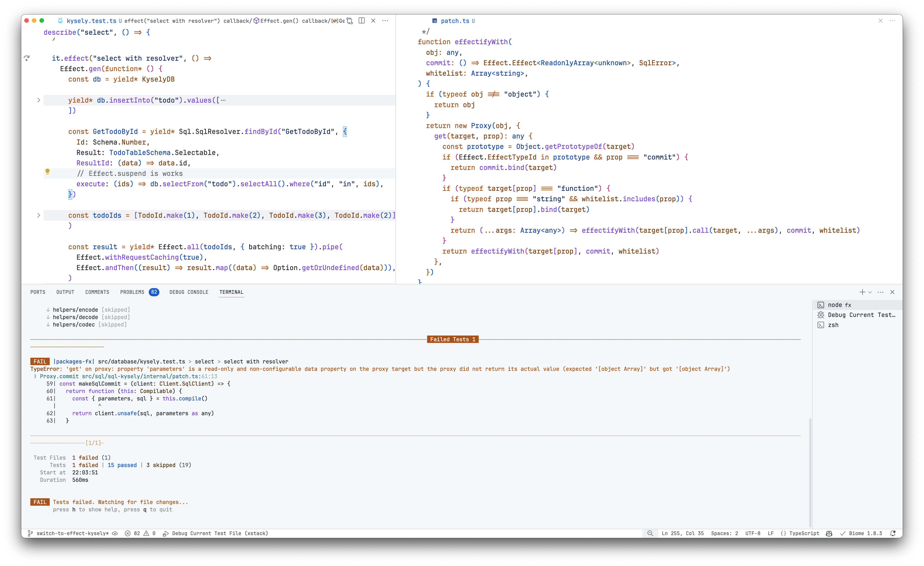
Task: Open the DEBUG CONSOLE tab
Action: coord(189,292)
